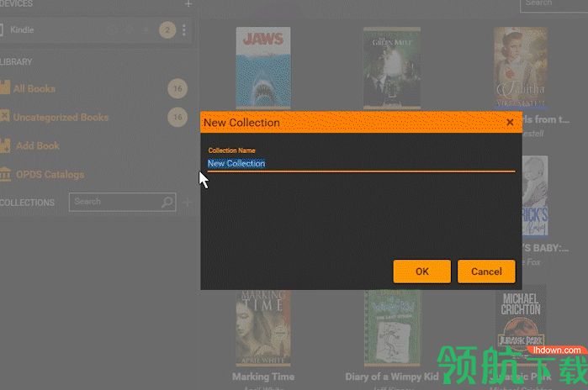Focus the Collection Name text field
Viewport: 588px width, 390px height.
pyautogui.click(x=362, y=163)
